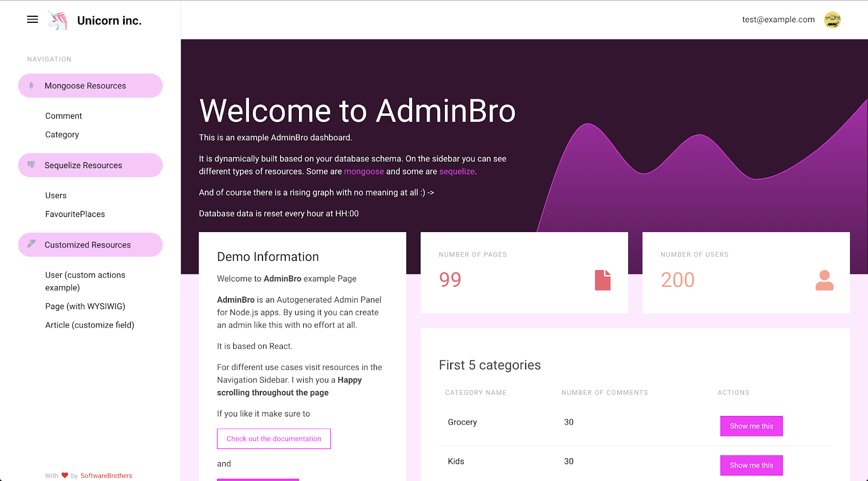Follow the sequelize link
The image size is (868, 481).
[457, 171]
